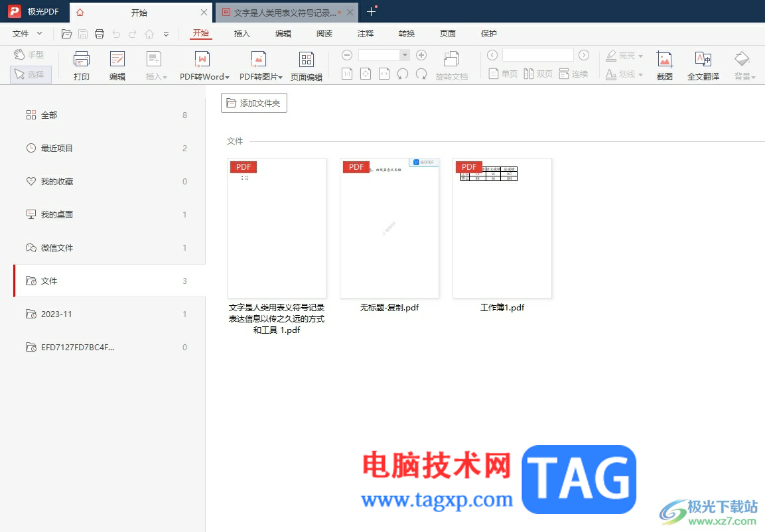Open the 文件 menu dropdown

27,34
